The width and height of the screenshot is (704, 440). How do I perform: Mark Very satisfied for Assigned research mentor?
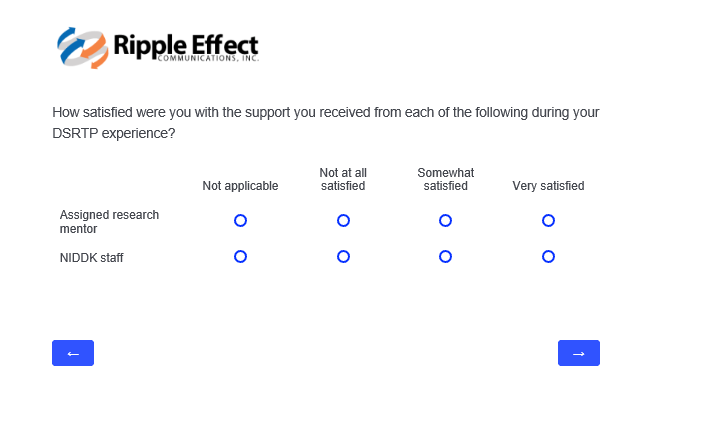(548, 220)
